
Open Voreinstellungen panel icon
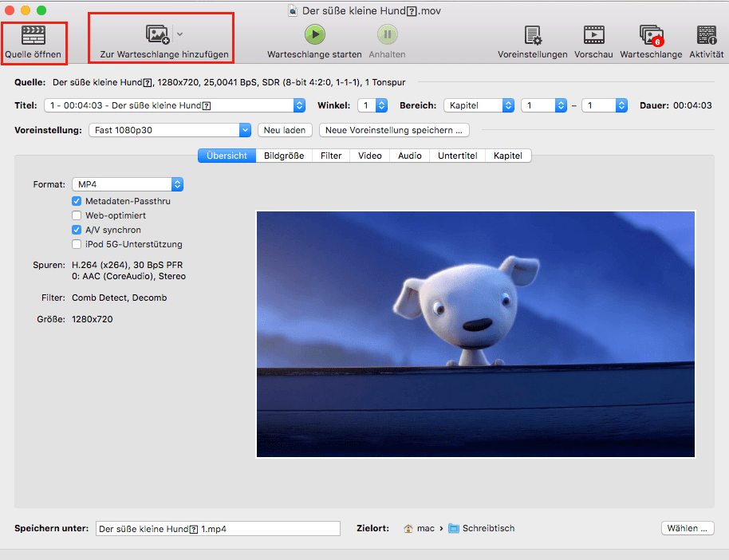[532, 35]
